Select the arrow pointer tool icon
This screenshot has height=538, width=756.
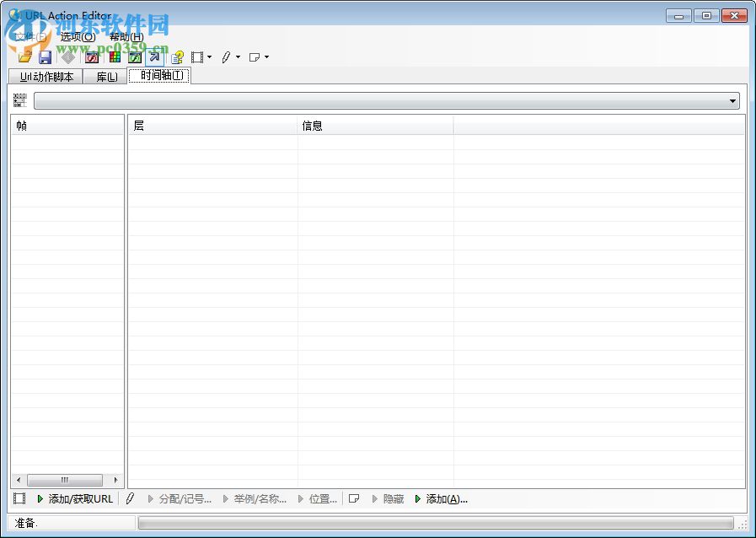(x=155, y=57)
